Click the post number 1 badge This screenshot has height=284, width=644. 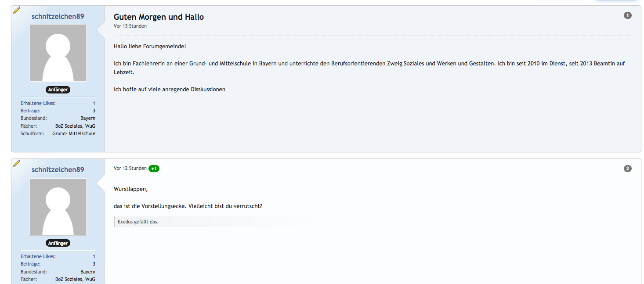point(627,16)
